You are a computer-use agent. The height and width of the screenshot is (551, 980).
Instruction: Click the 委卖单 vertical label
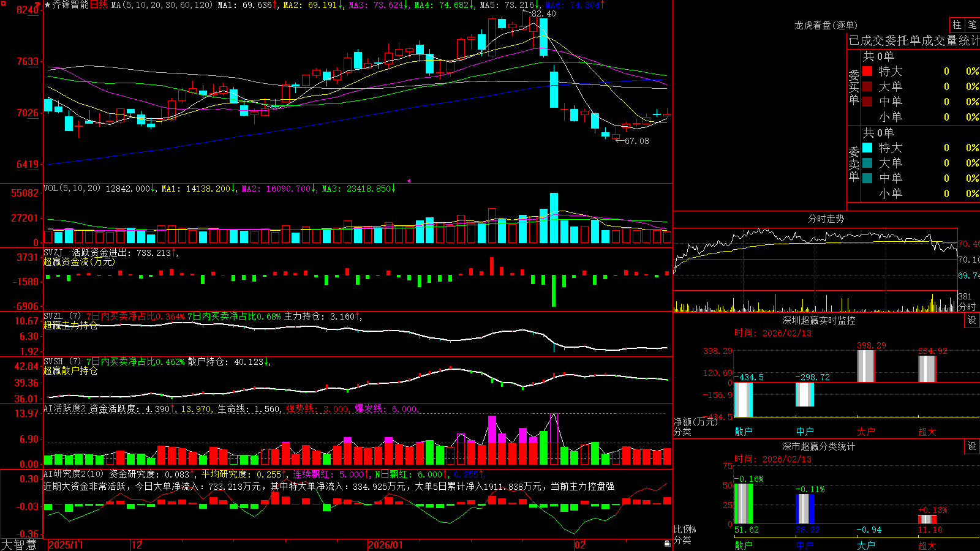pos(854,164)
